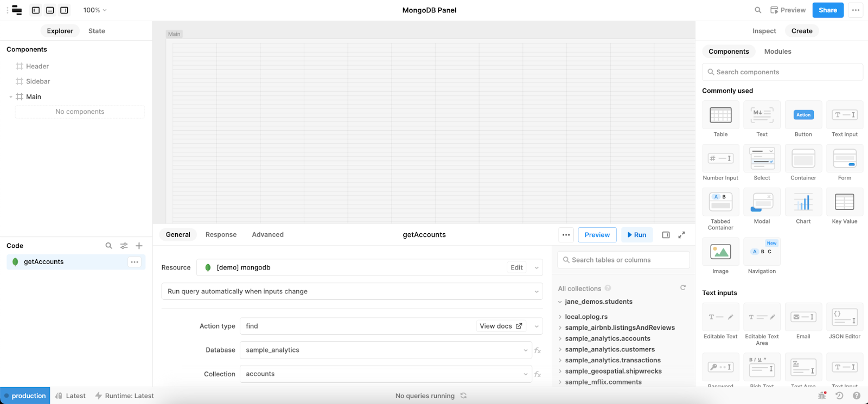This screenshot has height=404, width=868.
Task: Open Code section filter settings icon
Action: click(124, 246)
